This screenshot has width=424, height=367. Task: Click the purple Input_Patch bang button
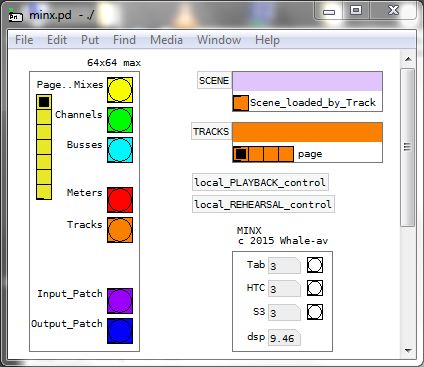pyautogui.click(x=120, y=301)
